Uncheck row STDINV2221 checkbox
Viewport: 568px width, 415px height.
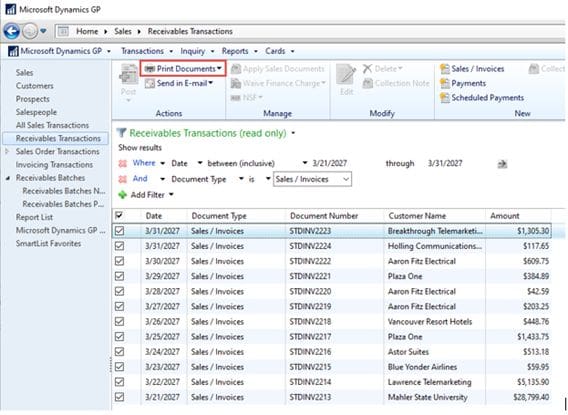119,276
